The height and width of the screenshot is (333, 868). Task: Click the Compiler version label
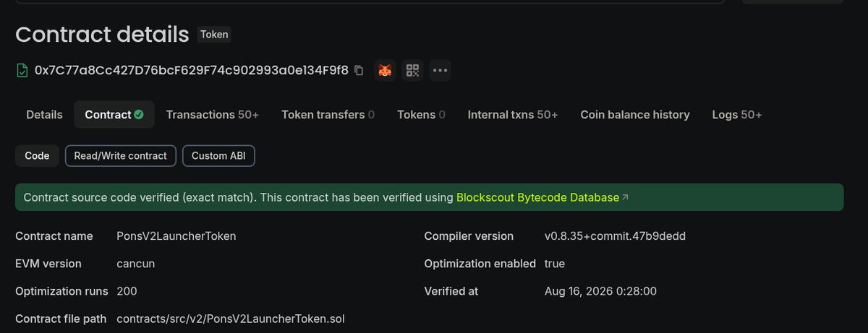tap(469, 236)
